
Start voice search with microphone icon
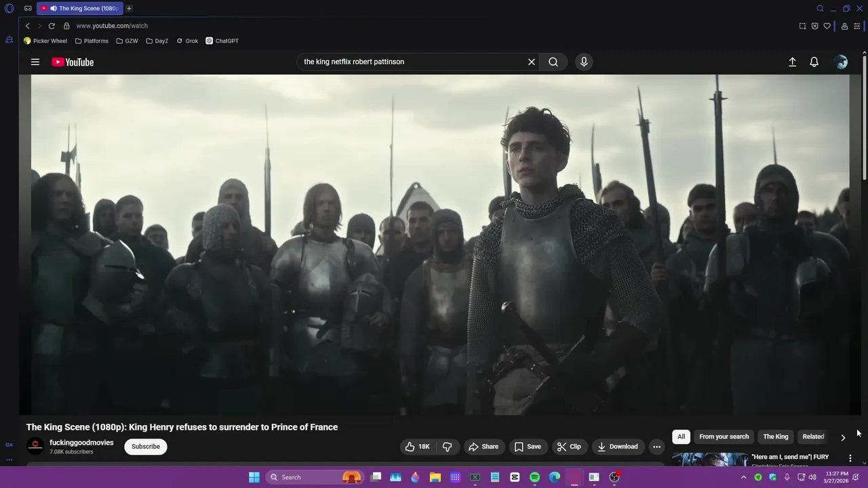(584, 62)
